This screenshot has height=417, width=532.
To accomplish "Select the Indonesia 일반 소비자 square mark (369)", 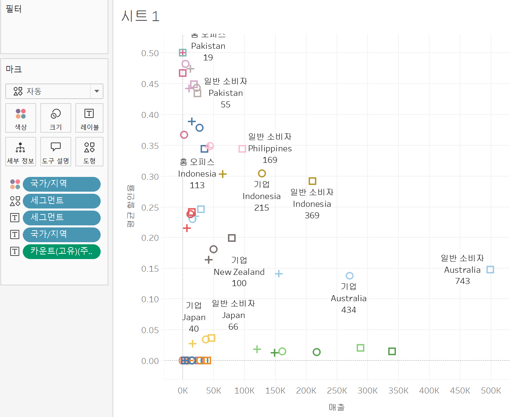I will coord(312,181).
